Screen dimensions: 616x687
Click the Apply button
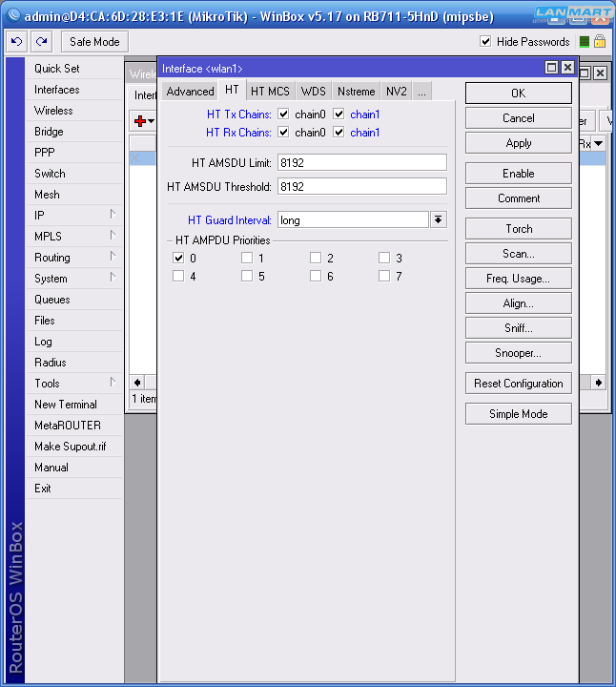click(x=519, y=143)
